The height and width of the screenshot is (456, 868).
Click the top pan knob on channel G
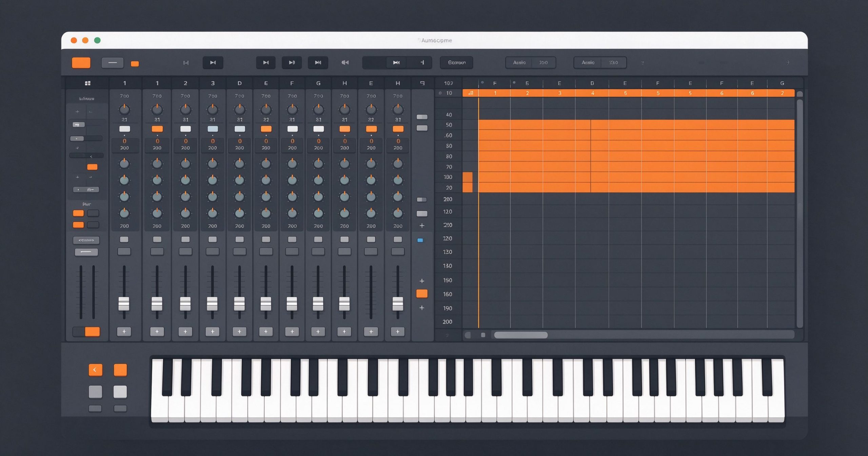click(318, 109)
